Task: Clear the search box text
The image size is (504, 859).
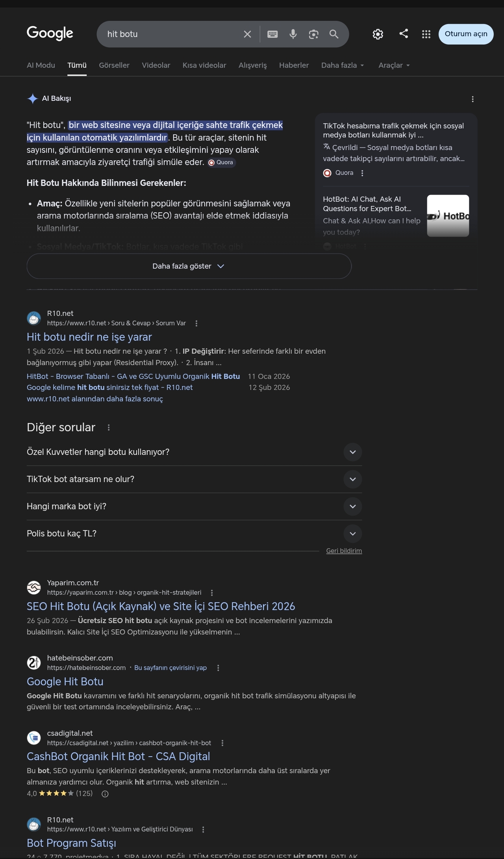Action: pyautogui.click(x=247, y=34)
